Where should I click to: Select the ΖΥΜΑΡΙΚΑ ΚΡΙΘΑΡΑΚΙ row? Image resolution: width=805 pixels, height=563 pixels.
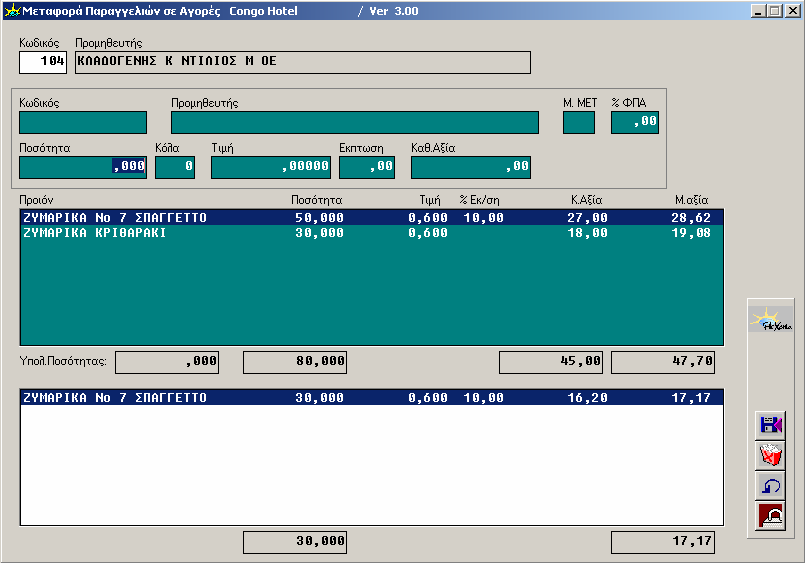372,233
